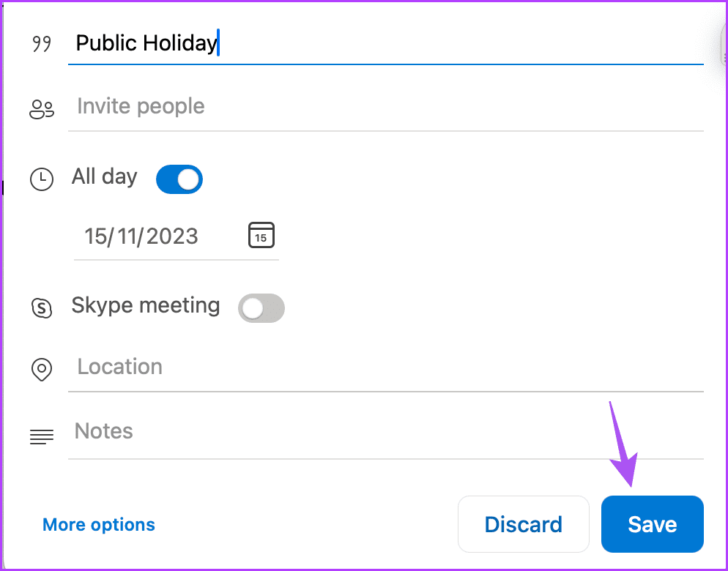Open More options link
Image resolution: width=728 pixels, height=571 pixels.
tap(99, 525)
